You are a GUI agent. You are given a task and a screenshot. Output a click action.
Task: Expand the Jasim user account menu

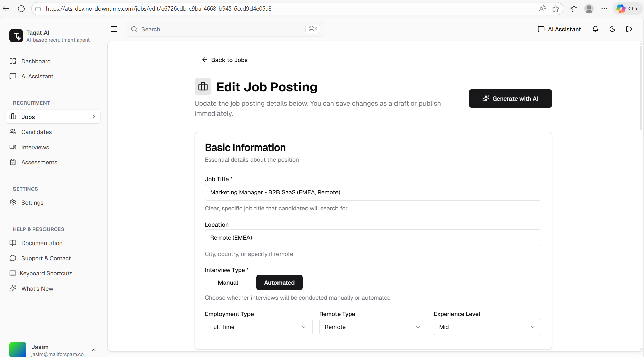(x=94, y=350)
